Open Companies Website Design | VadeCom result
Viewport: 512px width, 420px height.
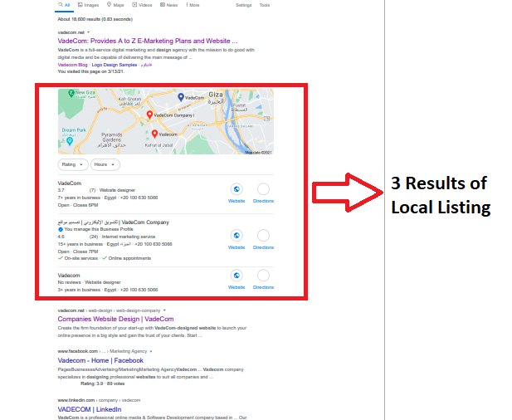(115, 319)
